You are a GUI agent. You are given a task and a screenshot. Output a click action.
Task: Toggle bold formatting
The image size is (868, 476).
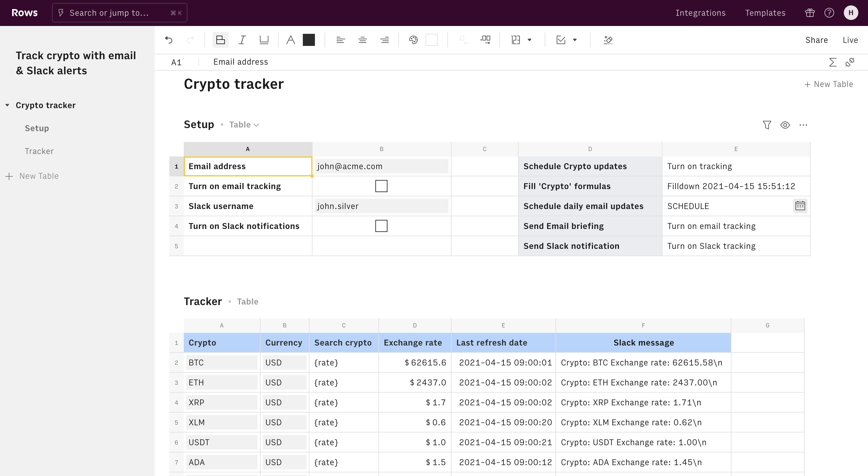coord(220,40)
